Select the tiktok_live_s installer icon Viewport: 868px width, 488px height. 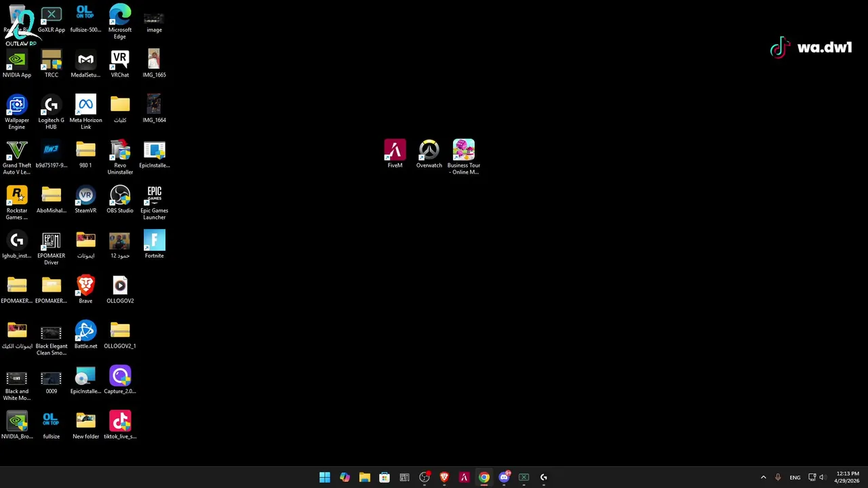point(120,426)
